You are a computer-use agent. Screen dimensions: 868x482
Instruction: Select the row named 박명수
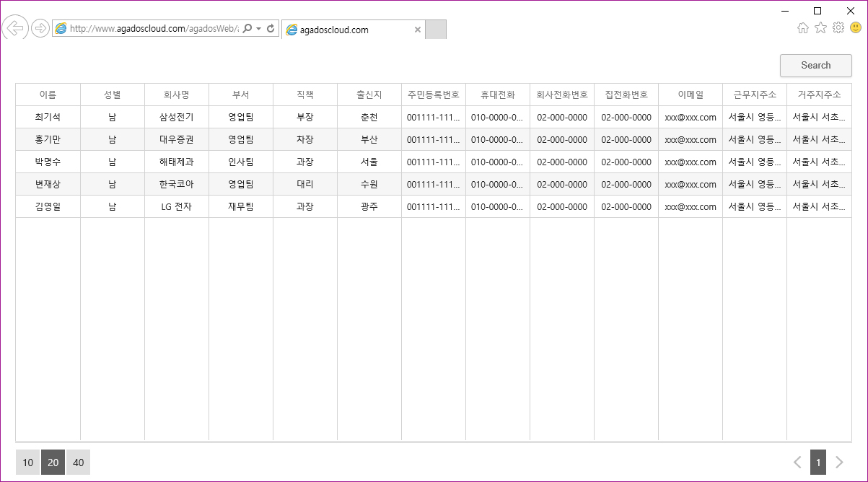pyautogui.click(x=433, y=162)
